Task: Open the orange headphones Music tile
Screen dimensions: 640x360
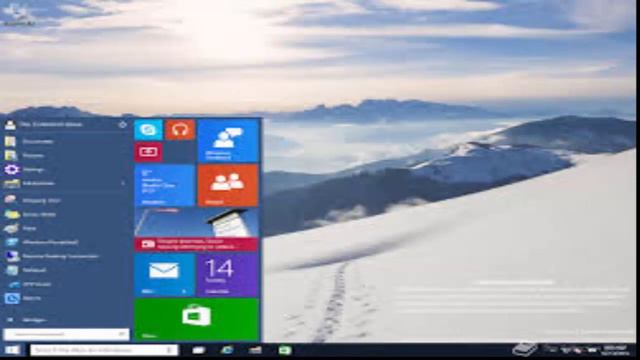Action: 180,130
